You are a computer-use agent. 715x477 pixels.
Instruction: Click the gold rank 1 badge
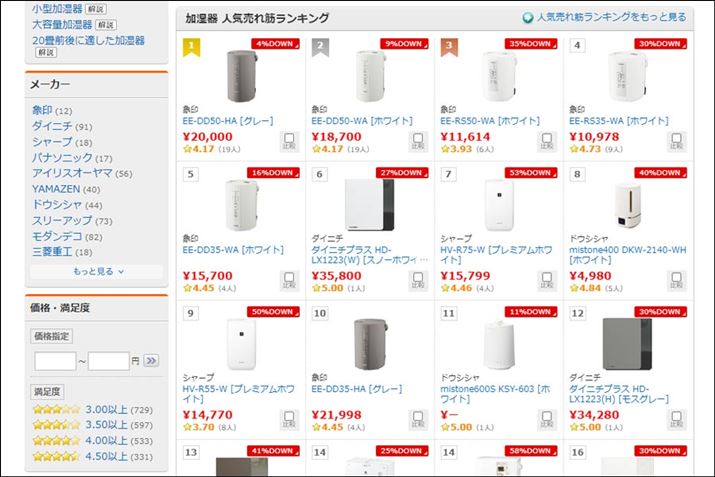pos(191,46)
